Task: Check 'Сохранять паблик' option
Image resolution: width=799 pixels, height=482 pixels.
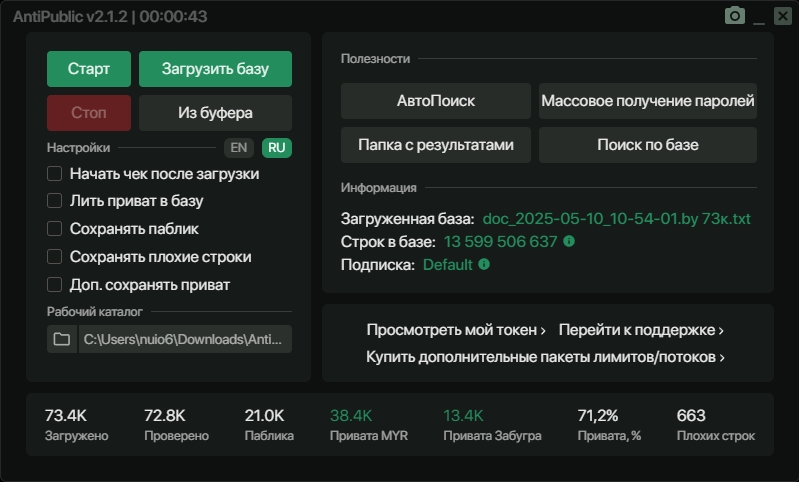Action: [55, 229]
